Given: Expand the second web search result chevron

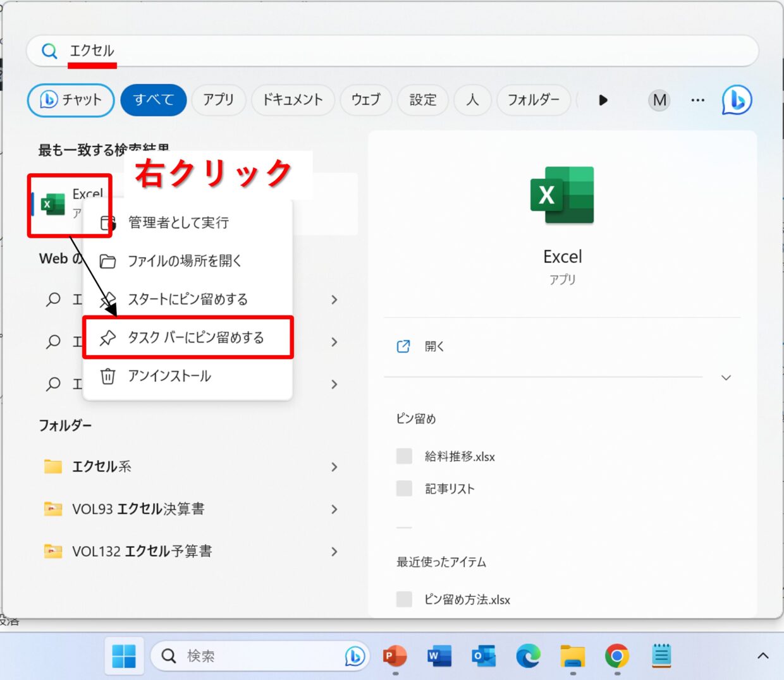Looking at the screenshot, I should click(334, 342).
